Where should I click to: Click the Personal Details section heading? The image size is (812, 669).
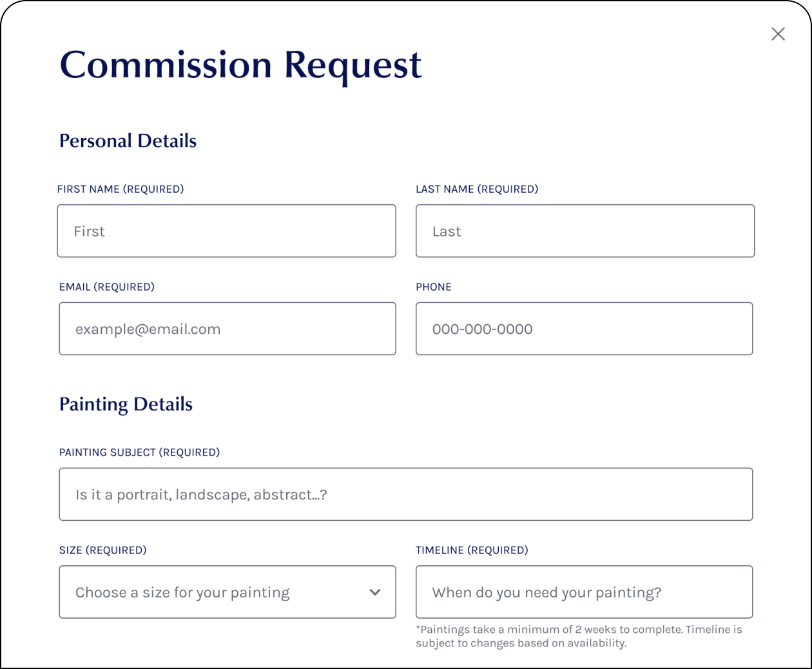[128, 141]
